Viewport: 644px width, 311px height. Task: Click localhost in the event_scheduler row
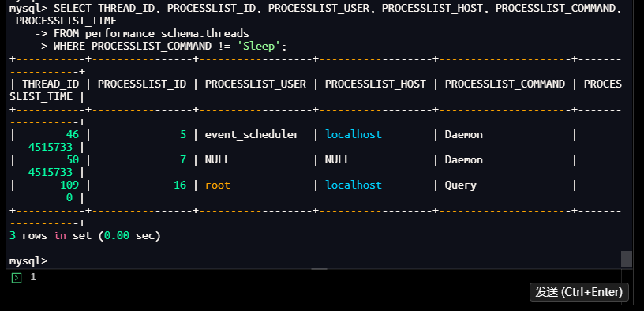(354, 135)
